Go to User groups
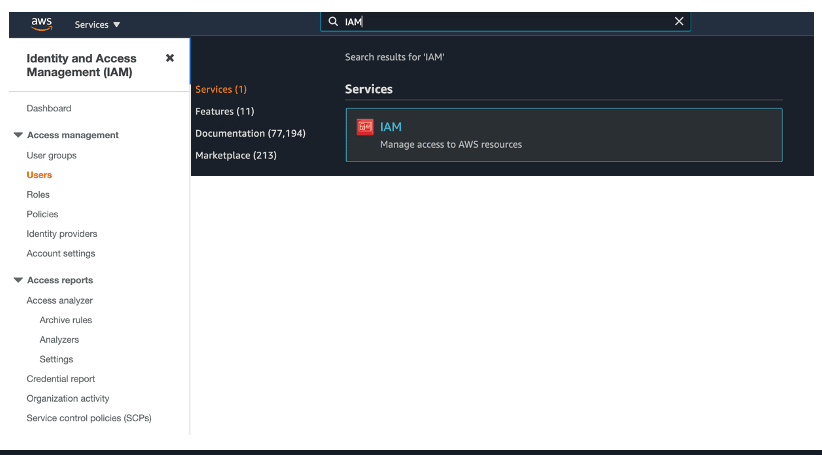822x455 pixels. click(51, 156)
